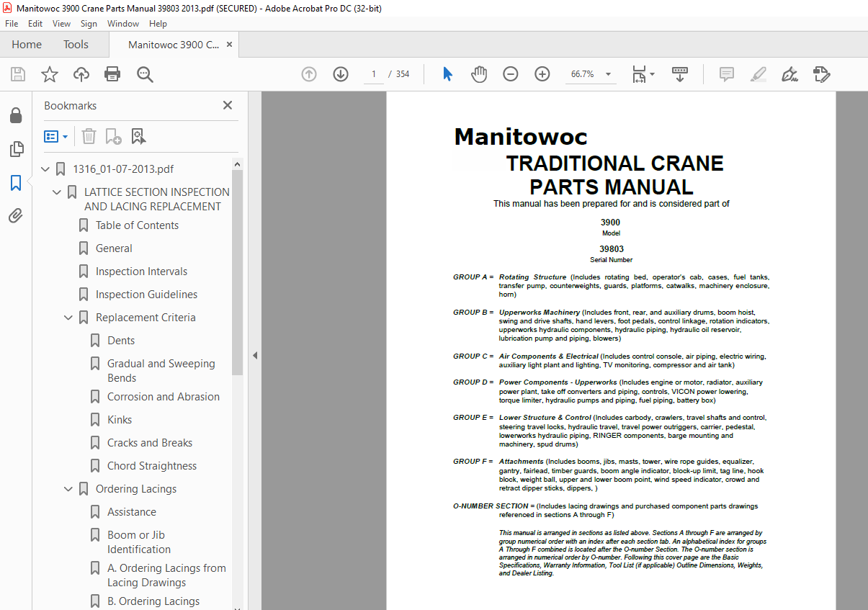Open Dents bookmark
Image resolution: width=868 pixels, height=610 pixels.
[x=121, y=341]
